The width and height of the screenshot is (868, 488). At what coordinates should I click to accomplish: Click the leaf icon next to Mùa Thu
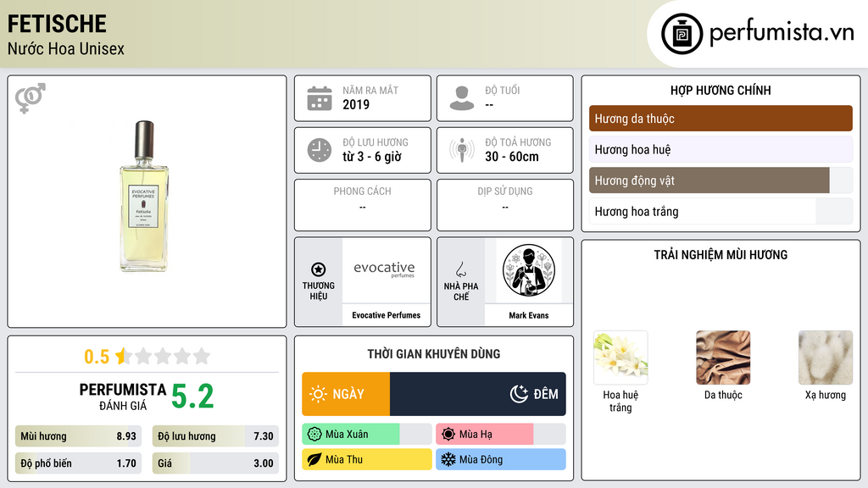click(x=314, y=459)
